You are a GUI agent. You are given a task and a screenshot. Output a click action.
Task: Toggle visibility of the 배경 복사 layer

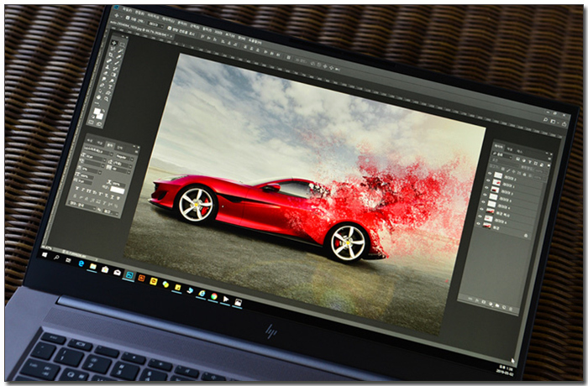pyautogui.click(x=481, y=209)
